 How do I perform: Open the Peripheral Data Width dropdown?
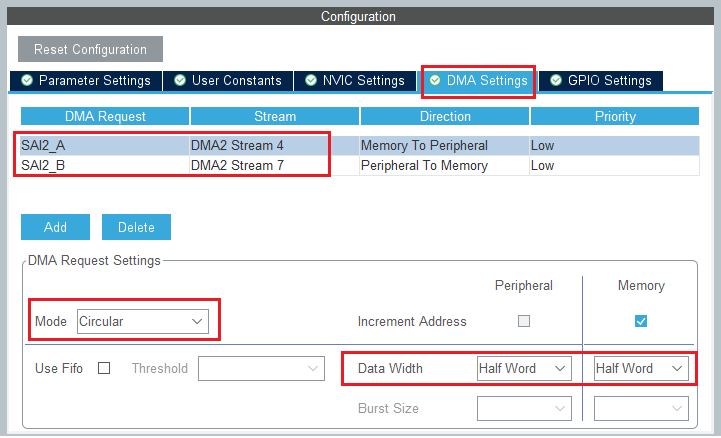pyautogui.click(x=523, y=368)
